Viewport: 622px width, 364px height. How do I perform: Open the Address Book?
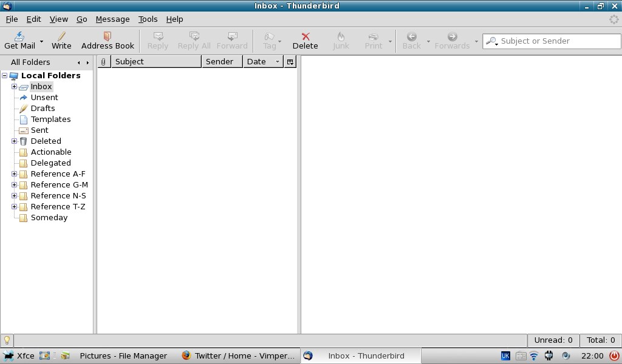(x=108, y=41)
